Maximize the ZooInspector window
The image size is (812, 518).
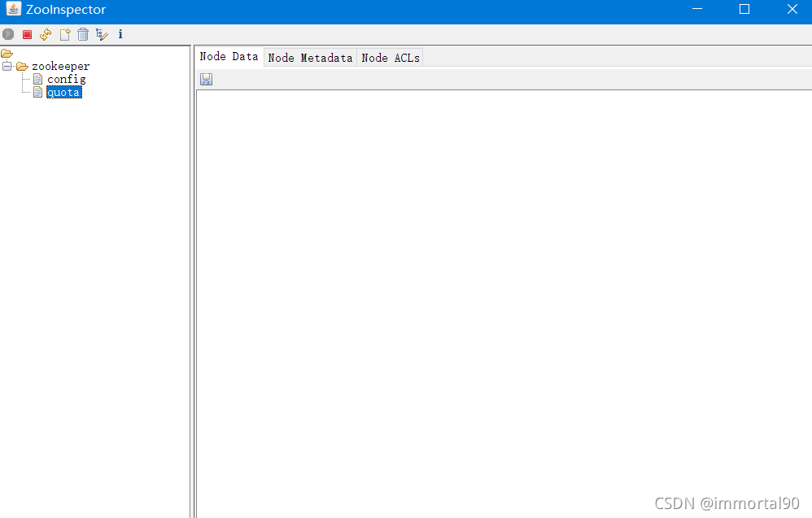744,9
